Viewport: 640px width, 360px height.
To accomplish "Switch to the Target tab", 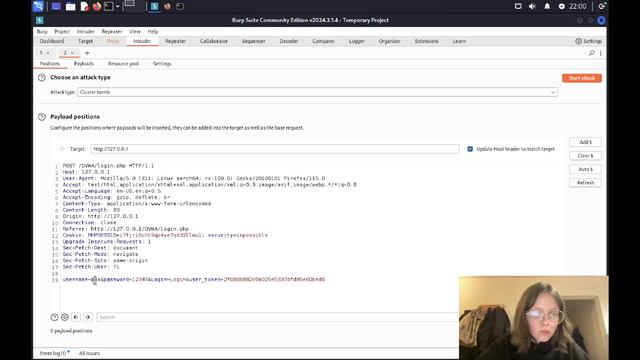I will click(x=85, y=41).
